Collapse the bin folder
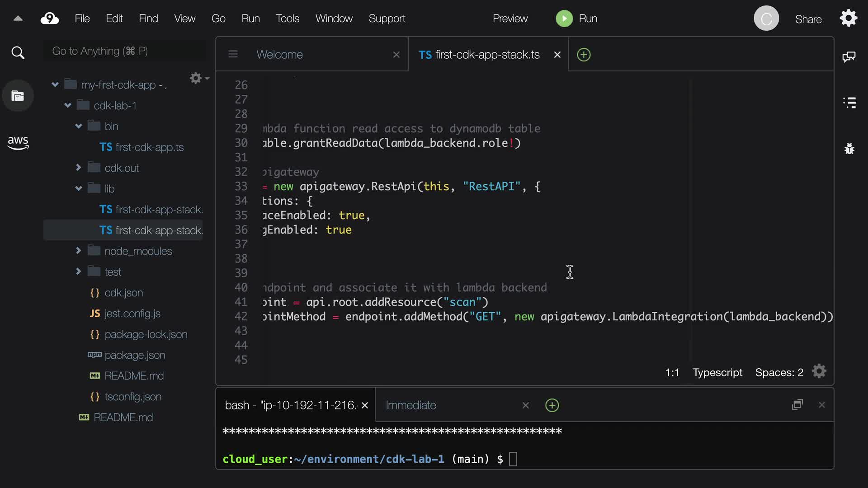This screenshot has width=868, height=488. 79,126
